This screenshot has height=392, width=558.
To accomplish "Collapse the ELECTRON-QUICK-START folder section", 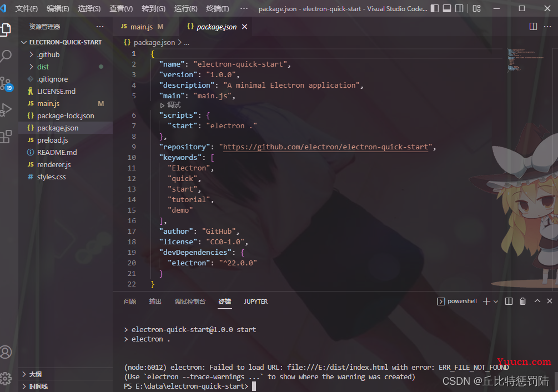I will [66, 42].
